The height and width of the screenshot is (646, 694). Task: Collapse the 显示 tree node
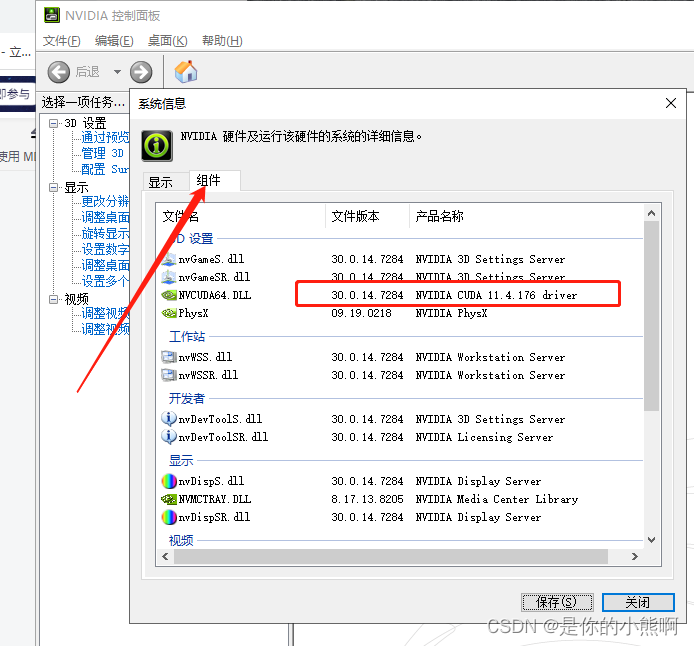coord(54,187)
